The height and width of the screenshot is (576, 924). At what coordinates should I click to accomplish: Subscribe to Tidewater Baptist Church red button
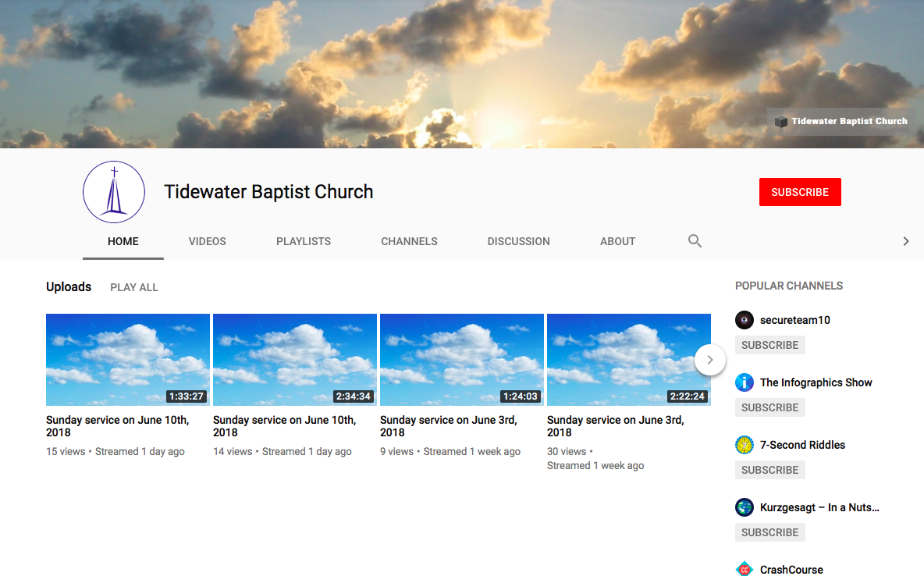click(800, 192)
